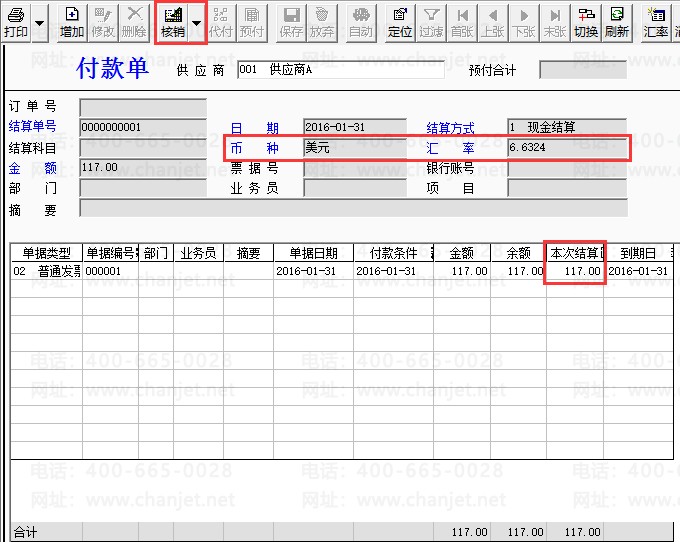Screen dimensions: 680x542
Task: Open the 汇率 exchange rate tool
Action: click(x=655, y=23)
